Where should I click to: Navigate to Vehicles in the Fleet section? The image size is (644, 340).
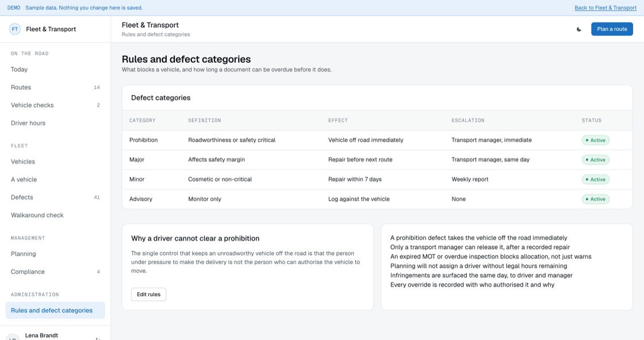55,162
